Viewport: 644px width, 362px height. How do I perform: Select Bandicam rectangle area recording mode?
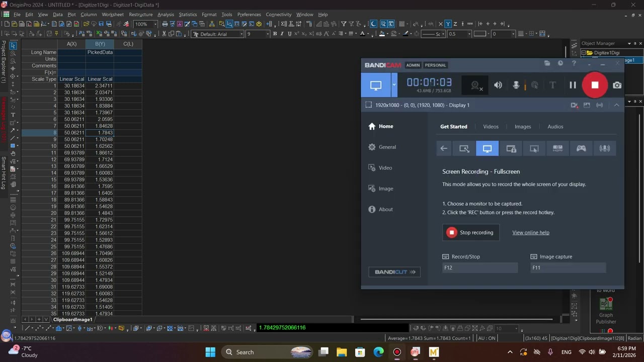[464, 148]
